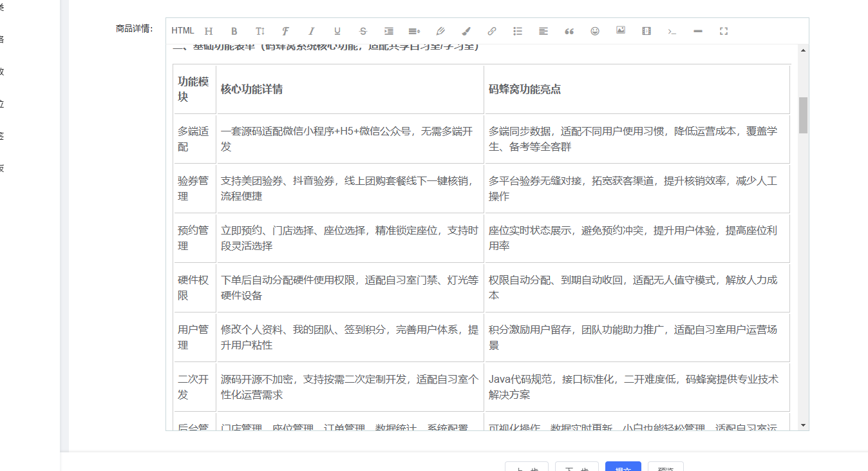868x471 pixels.
Task: Apply strikethrough to selected text
Action: [x=363, y=30]
